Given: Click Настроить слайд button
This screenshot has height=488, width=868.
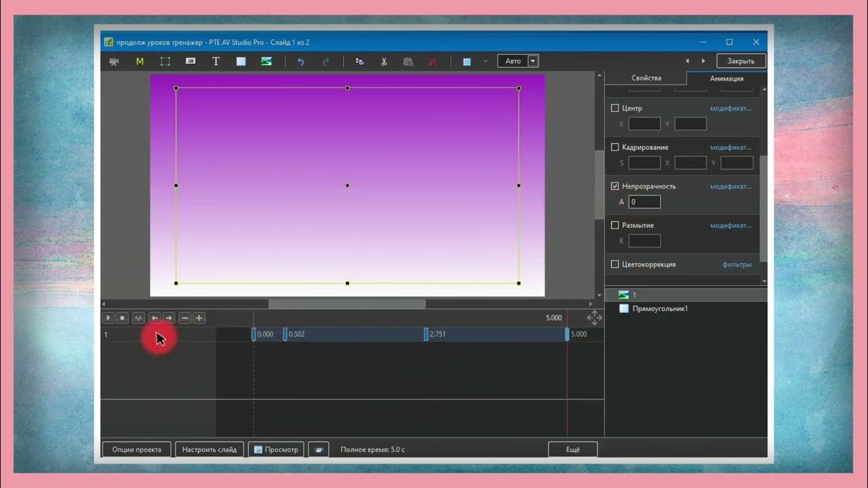Looking at the screenshot, I should (x=210, y=449).
